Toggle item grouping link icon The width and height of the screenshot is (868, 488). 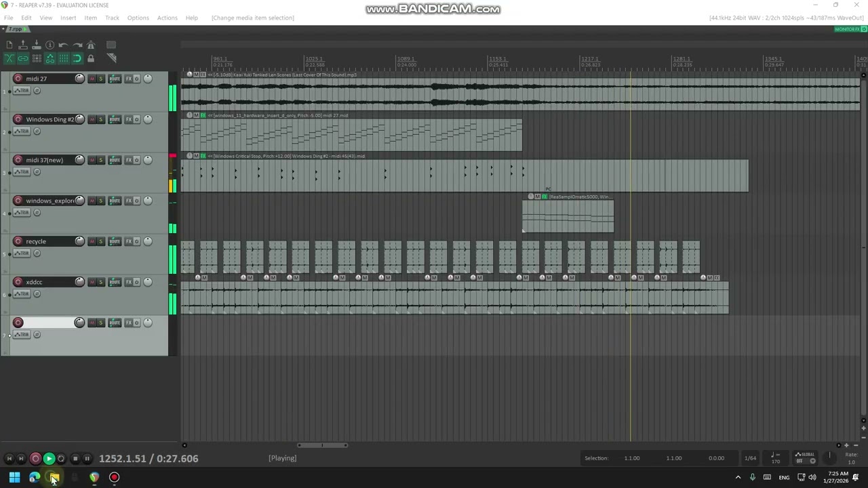click(23, 59)
